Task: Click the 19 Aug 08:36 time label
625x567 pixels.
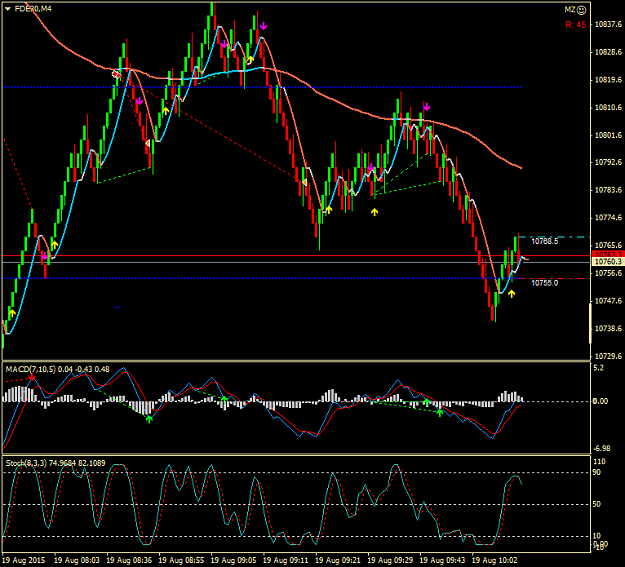Action: [129, 560]
